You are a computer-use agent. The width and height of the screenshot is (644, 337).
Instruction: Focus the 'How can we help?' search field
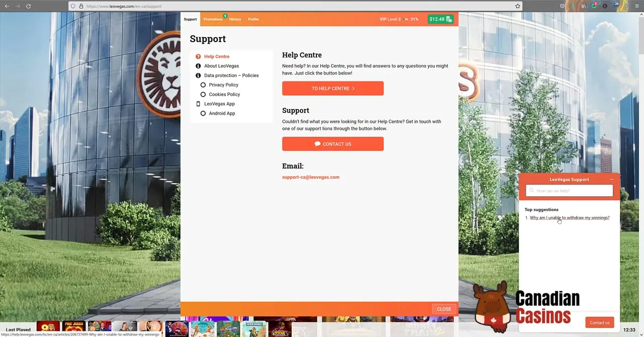pos(570,191)
